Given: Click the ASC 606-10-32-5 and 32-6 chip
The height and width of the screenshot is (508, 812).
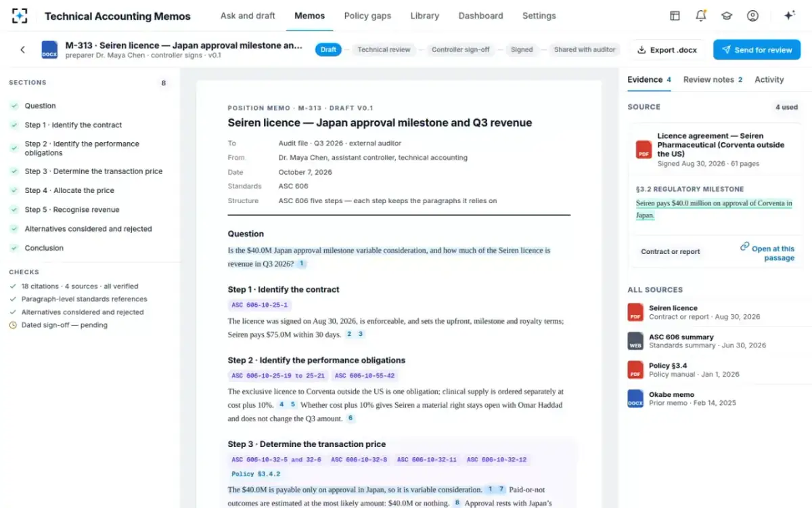Looking at the screenshot, I should (x=276, y=460).
